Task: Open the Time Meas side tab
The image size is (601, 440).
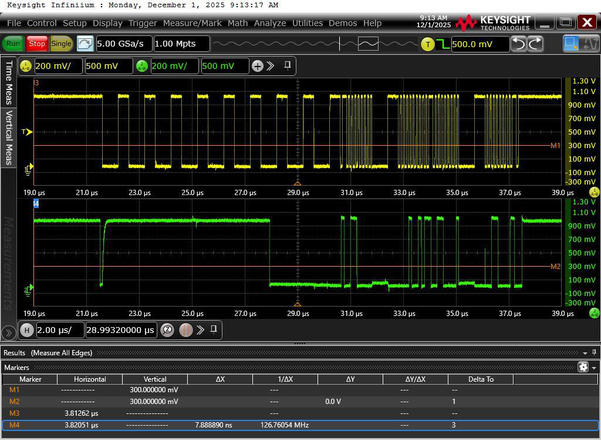Action: 10,84
